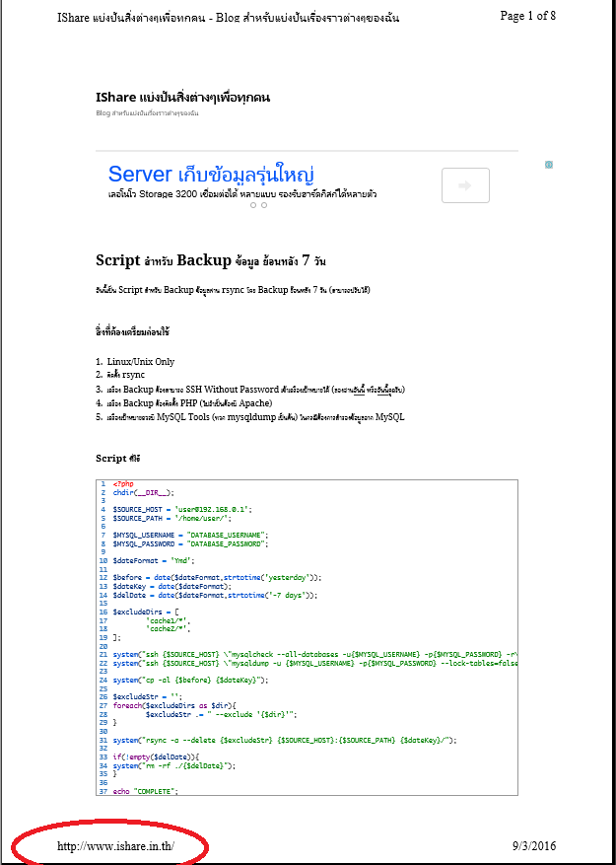Click the 9/3/2016 date in footer
The image size is (616, 865).
(x=533, y=846)
